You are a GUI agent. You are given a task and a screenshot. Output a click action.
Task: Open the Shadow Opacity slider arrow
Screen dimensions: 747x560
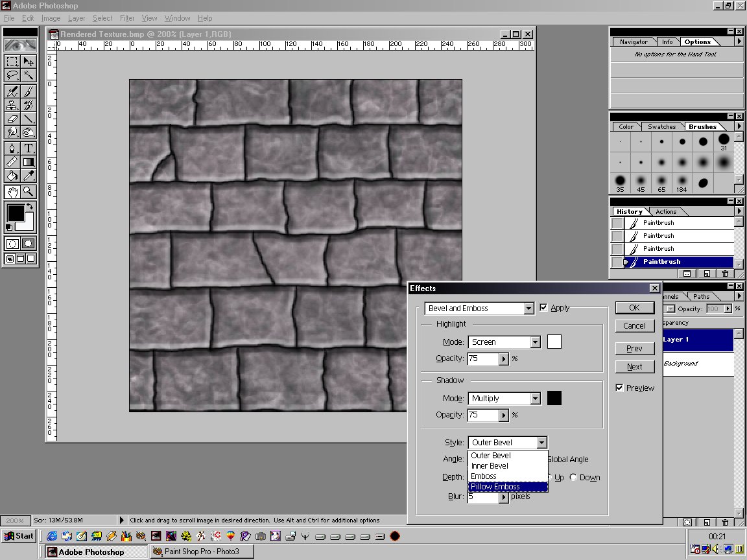[x=504, y=415]
